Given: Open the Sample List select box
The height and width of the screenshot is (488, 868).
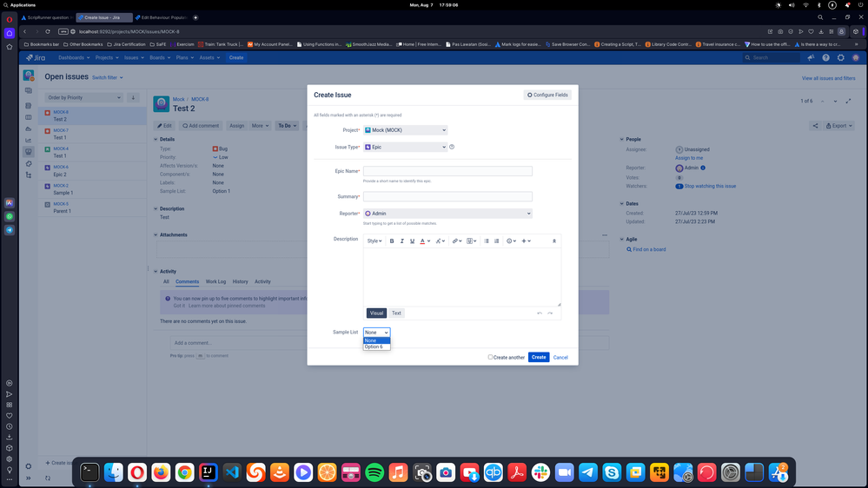Looking at the screenshot, I should (x=376, y=333).
